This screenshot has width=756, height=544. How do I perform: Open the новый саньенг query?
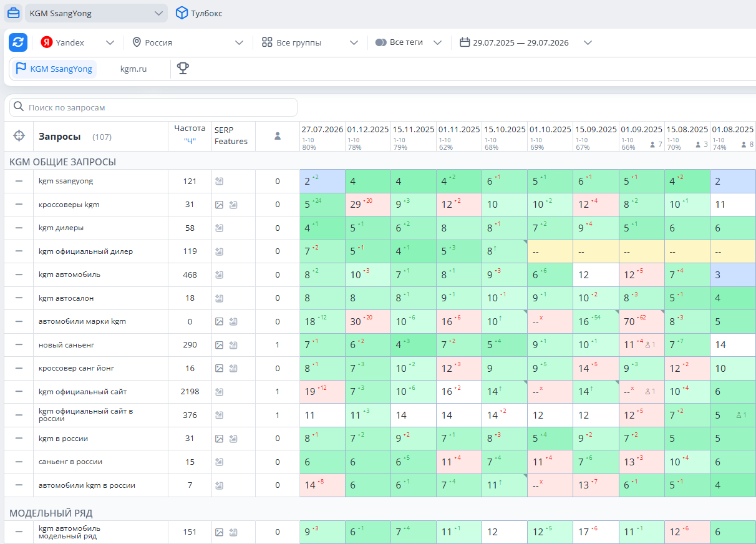pos(67,345)
